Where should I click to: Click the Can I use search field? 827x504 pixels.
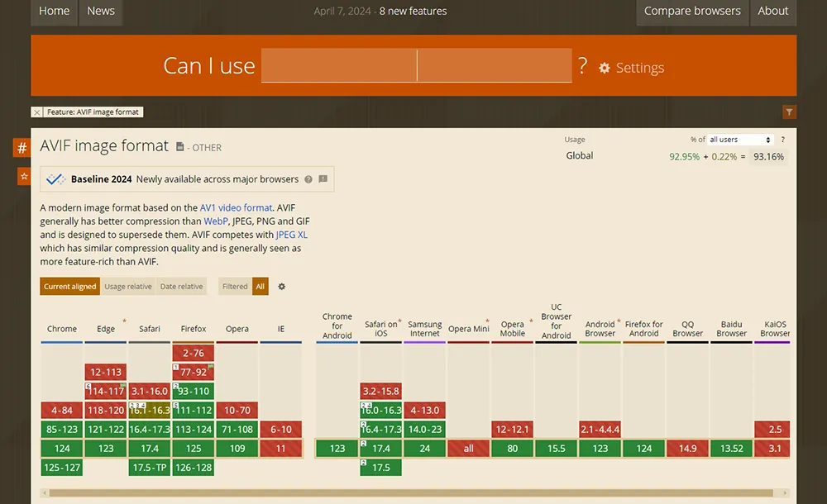point(416,65)
